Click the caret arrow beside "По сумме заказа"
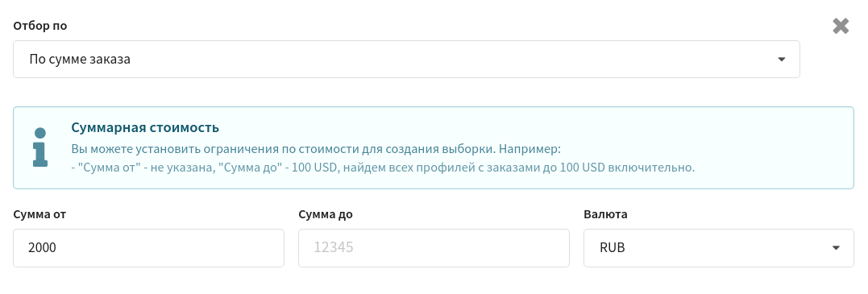The height and width of the screenshot is (294, 868). pyautogui.click(x=781, y=60)
